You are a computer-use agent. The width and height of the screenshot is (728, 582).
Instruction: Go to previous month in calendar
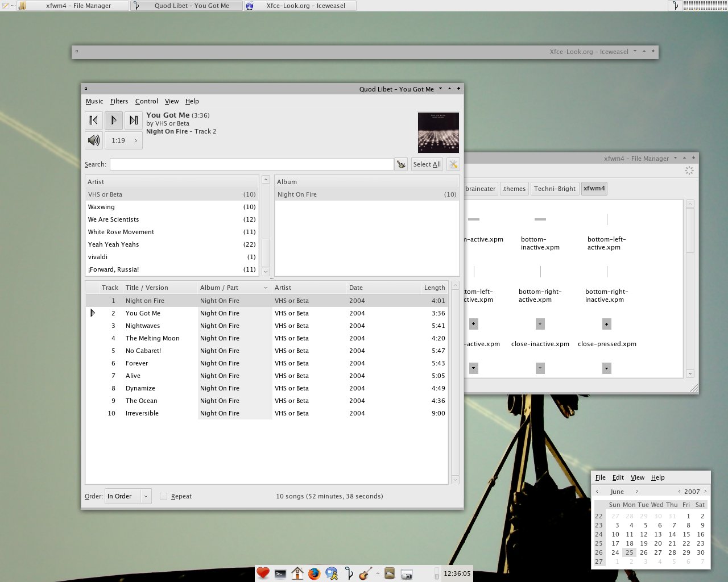coord(597,492)
